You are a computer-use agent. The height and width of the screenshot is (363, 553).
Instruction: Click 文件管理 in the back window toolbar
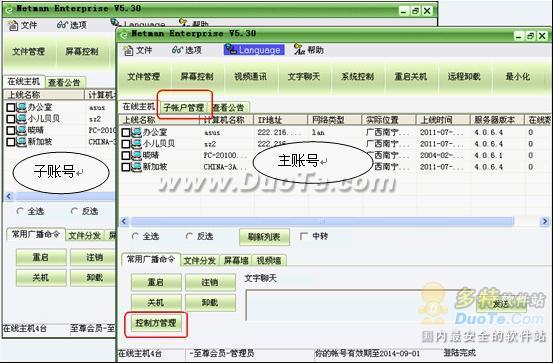pos(29,52)
